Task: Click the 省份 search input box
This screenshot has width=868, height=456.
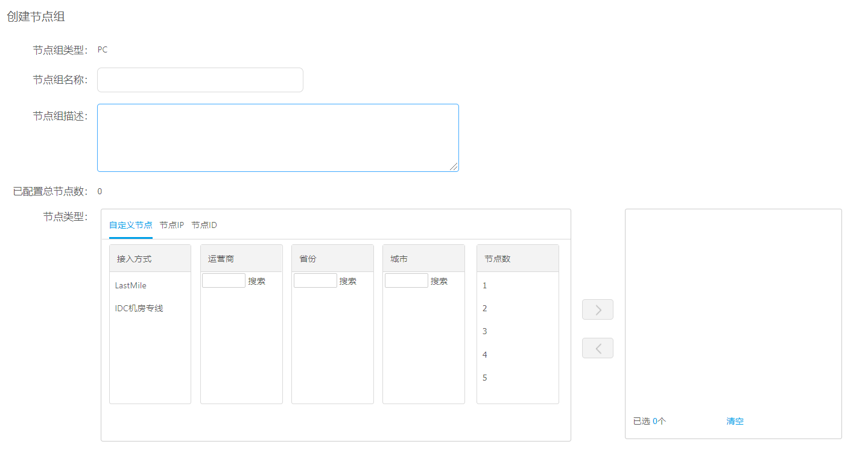Action: pos(315,280)
